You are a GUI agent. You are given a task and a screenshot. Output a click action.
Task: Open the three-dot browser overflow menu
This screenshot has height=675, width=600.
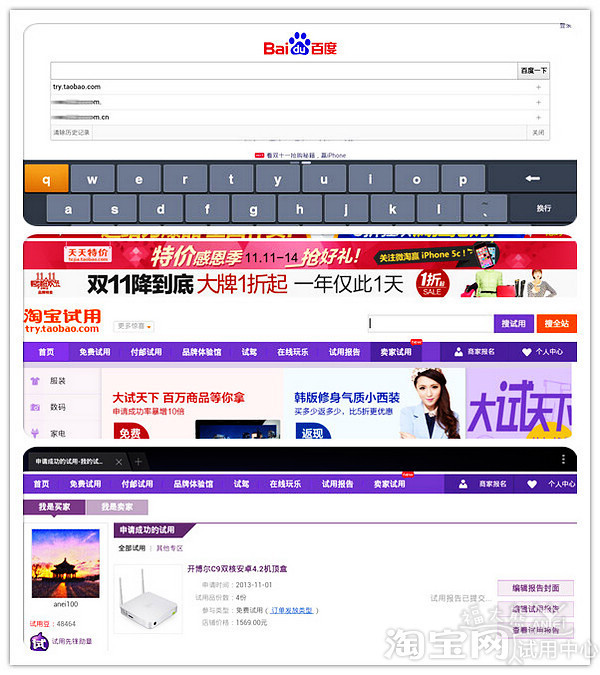click(x=563, y=459)
